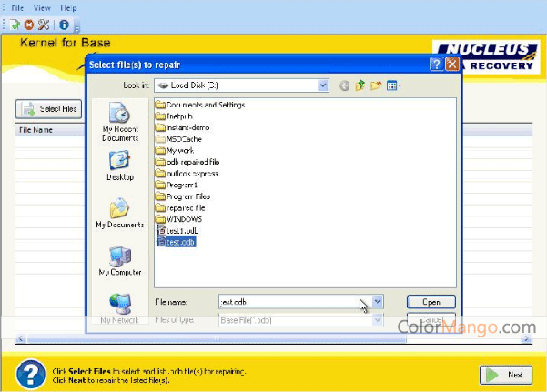
Task: Select Documents and Settings folder
Action: click(x=200, y=105)
